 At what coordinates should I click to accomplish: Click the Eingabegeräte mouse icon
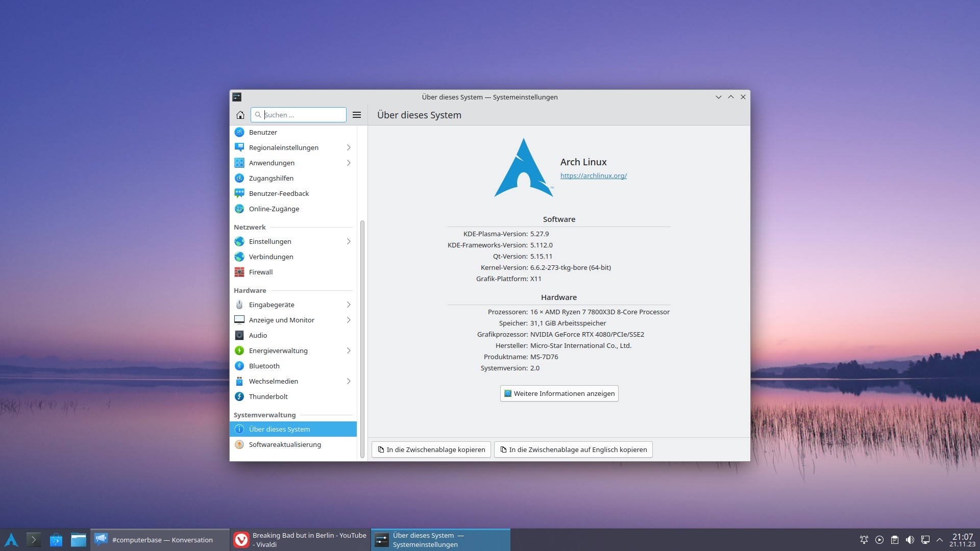[239, 305]
